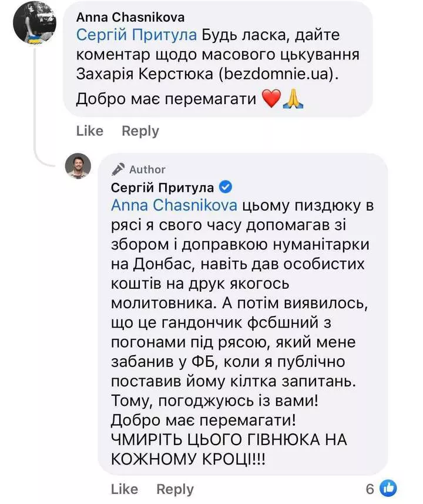The width and height of the screenshot is (423, 504).
Task: Open the Anna Chasnikova mention in the reply
Action: pyautogui.click(x=174, y=206)
